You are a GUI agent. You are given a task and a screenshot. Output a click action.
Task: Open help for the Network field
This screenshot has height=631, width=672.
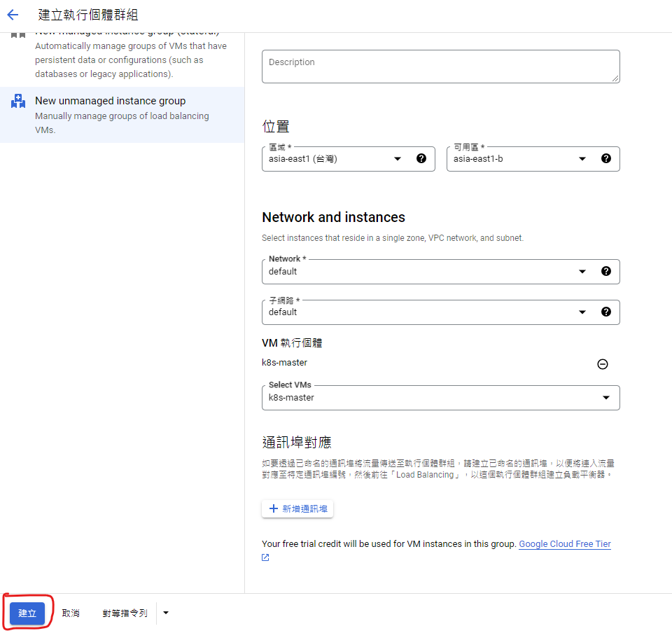[x=605, y=272]
